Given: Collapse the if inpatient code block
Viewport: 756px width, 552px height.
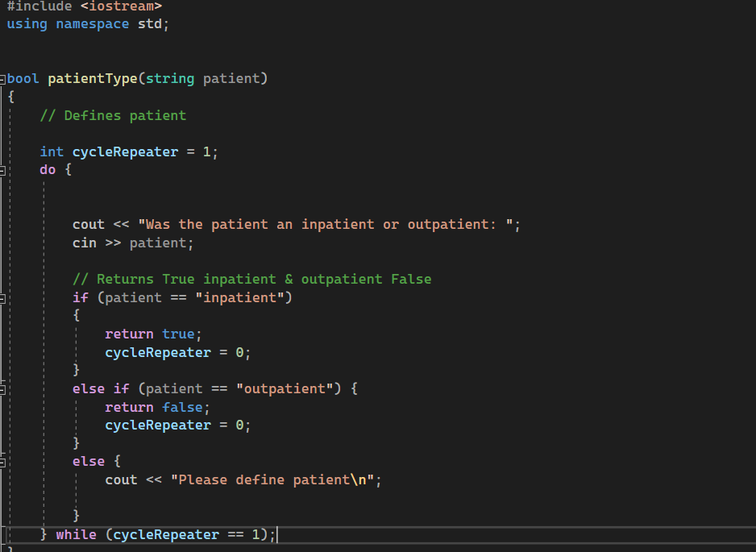Looking at the screenshot, I should (3, 298).
